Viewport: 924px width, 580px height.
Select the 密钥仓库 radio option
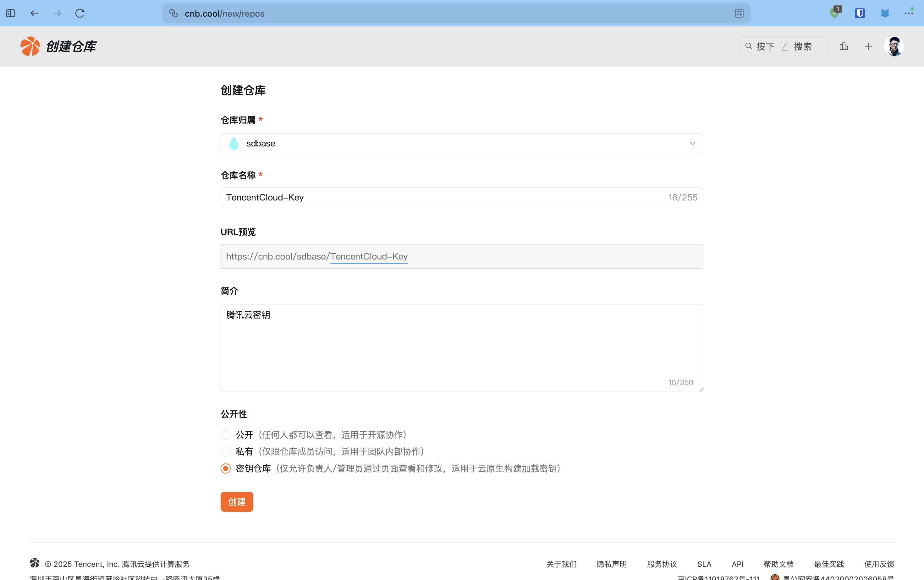226,468
